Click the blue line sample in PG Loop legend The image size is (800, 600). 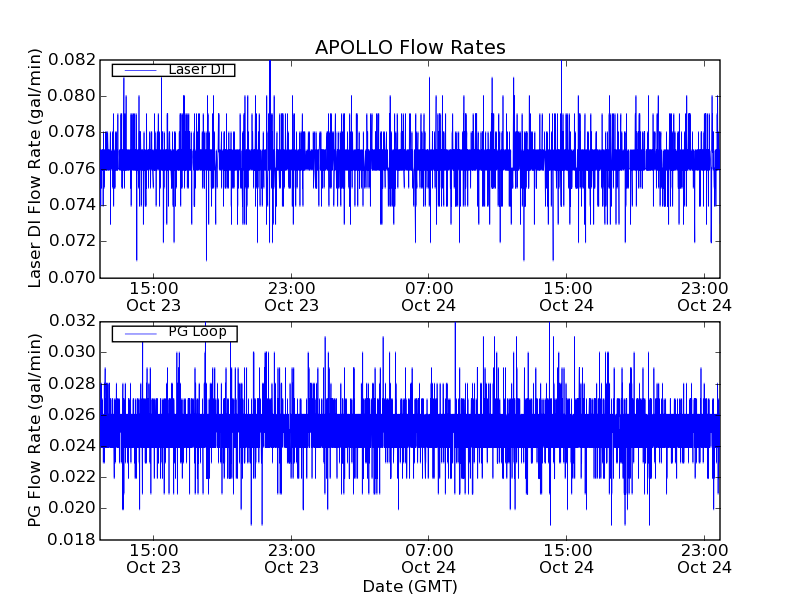(140, 334)
